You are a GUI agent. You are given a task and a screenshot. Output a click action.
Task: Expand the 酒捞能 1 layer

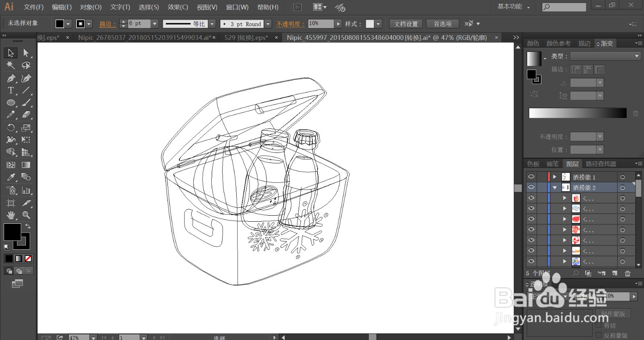pos(555,177)
